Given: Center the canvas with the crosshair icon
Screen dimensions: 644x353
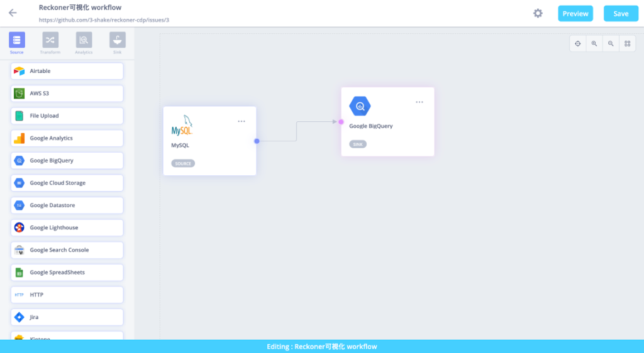Looking at the screenshot, I should (578, 43).
